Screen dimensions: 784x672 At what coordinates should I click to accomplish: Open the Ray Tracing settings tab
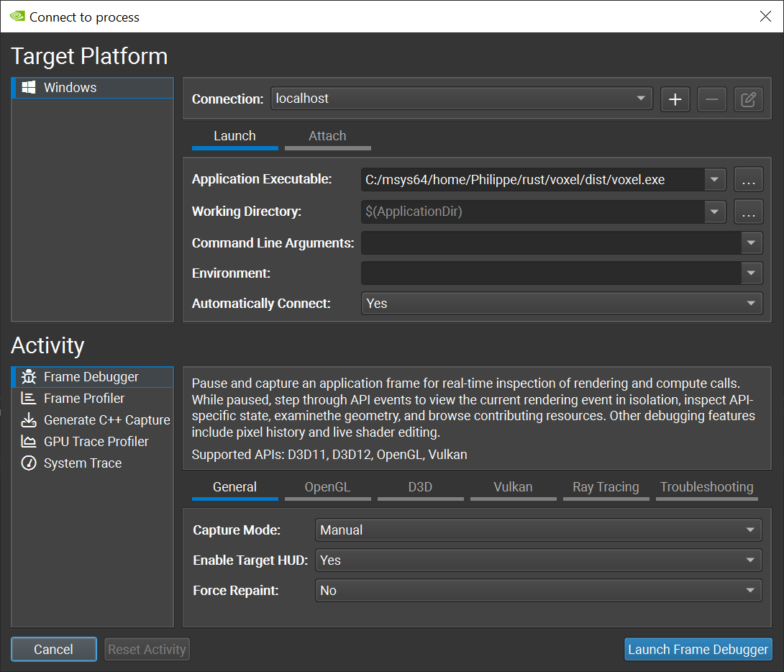606,488
